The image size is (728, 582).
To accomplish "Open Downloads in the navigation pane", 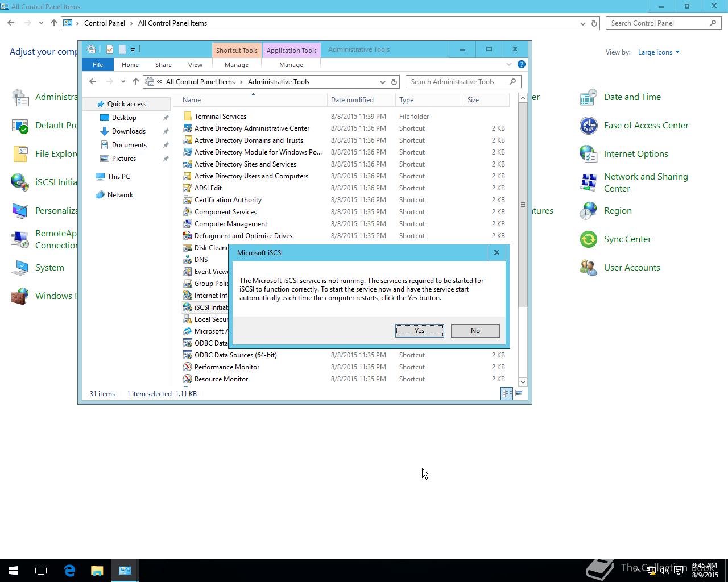I will [x=129, y=131].
